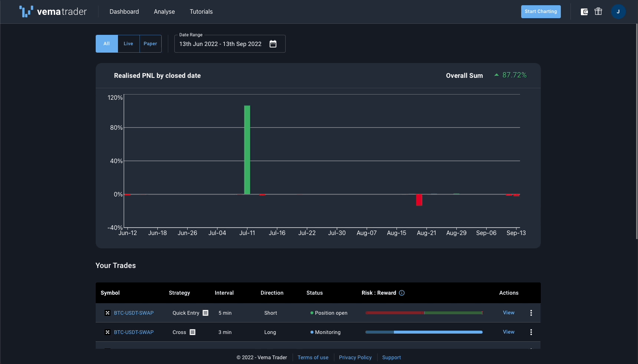Open more actions for the Long trade
Screen dimensions: 638x364
[x=531, y=332]
